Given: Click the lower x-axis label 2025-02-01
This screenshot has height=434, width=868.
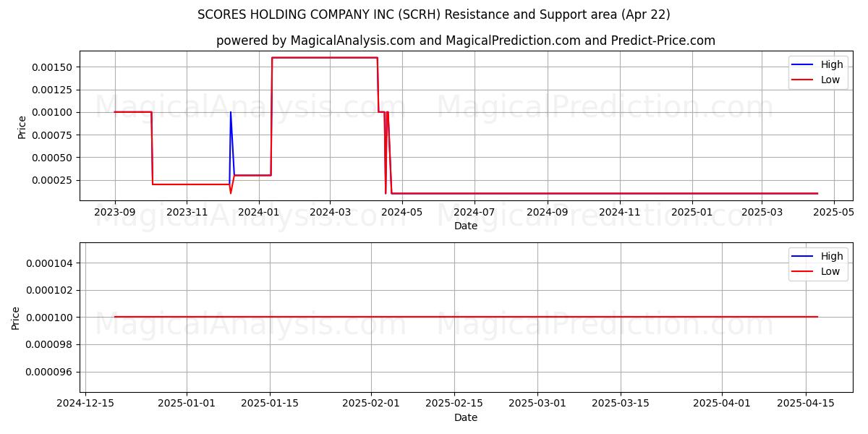Looking at the screenshot, I should [371, 404].
